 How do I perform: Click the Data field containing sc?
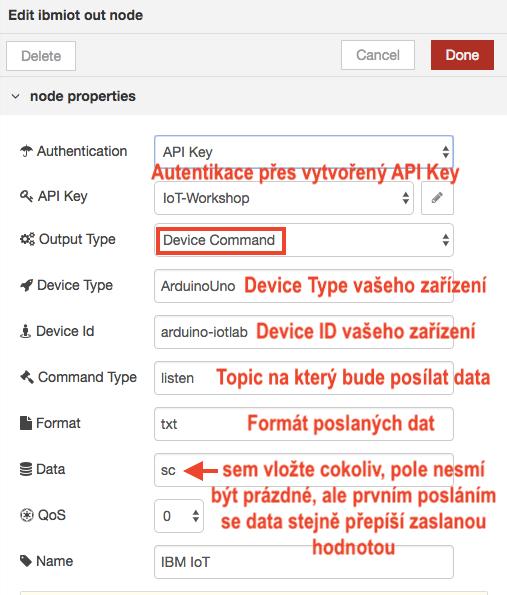(x=304, y=470)
